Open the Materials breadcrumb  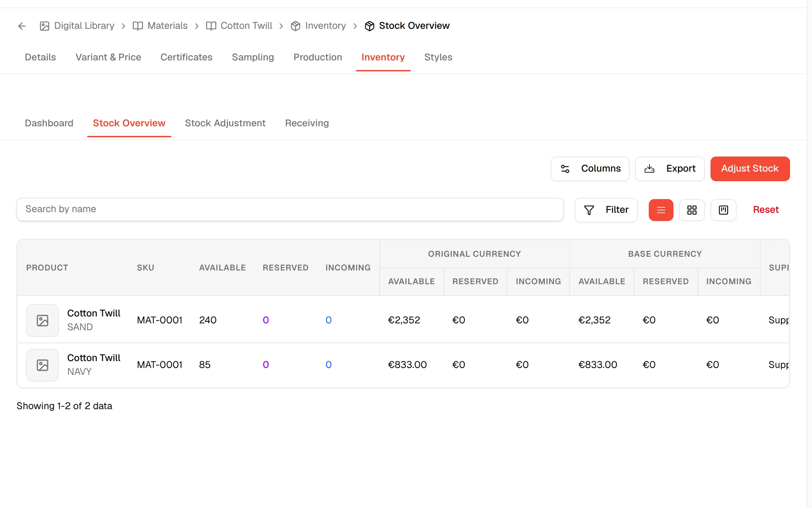[160, 26]
